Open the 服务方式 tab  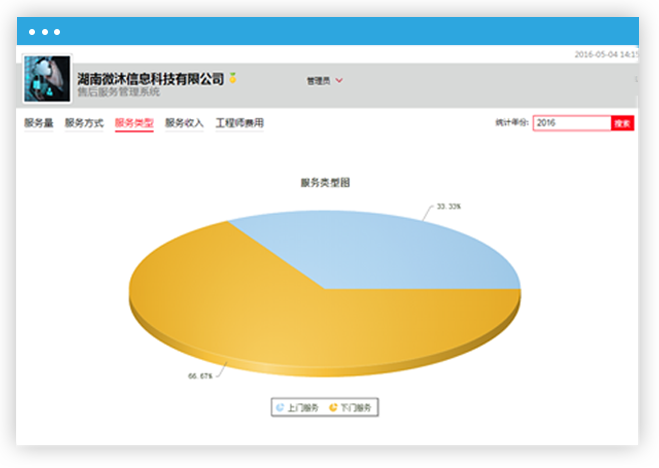[x=84, y=123]
